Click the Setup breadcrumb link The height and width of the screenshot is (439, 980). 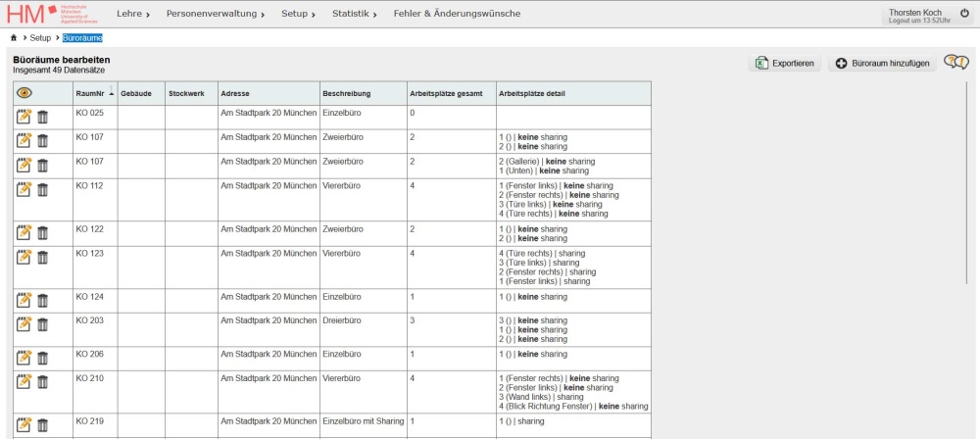(x=40, y=38)
